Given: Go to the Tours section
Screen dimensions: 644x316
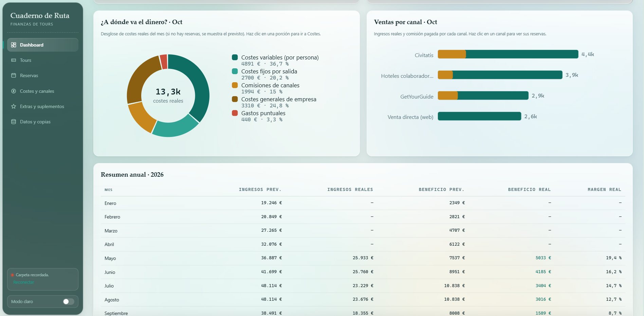Looking at the screenshot, I should (43, 60).
